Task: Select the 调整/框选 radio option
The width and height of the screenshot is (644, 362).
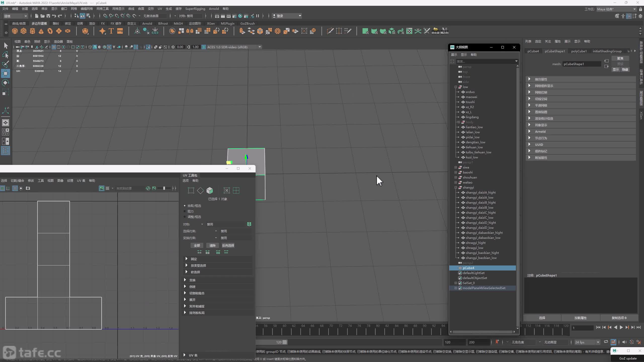Action: pyautogui.click(x=184, y=217)
